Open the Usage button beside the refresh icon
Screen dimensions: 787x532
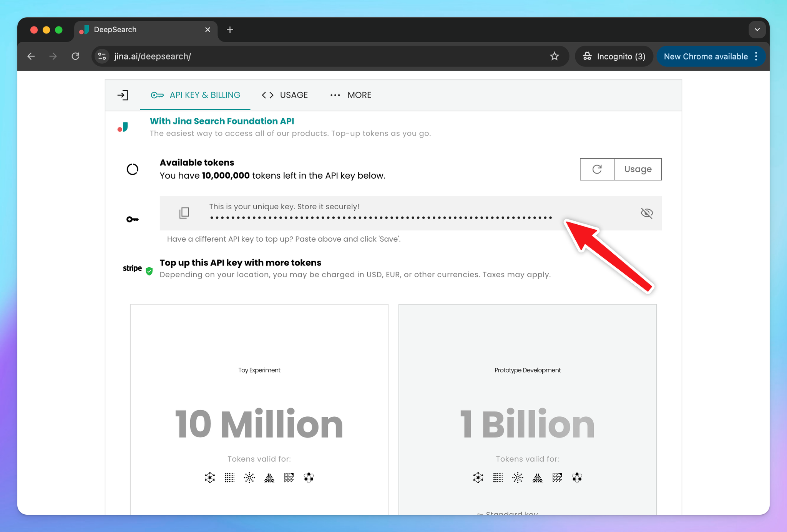click(638, 169)
